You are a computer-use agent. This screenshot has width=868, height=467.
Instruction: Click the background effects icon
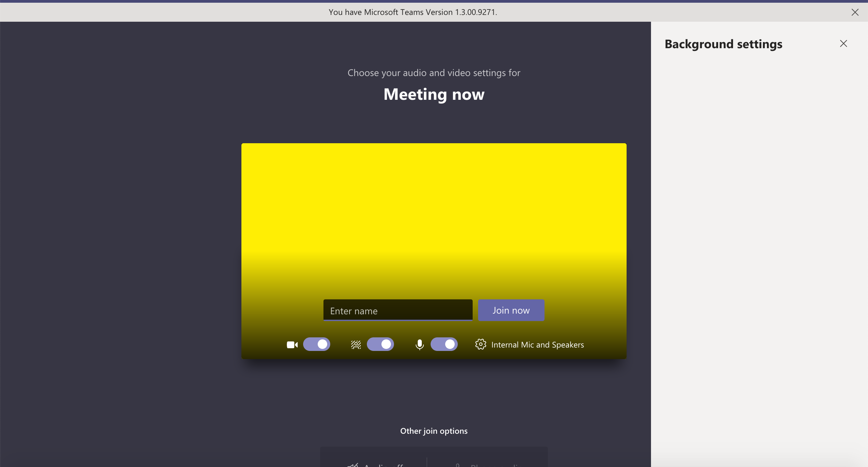tap(356, 344)
